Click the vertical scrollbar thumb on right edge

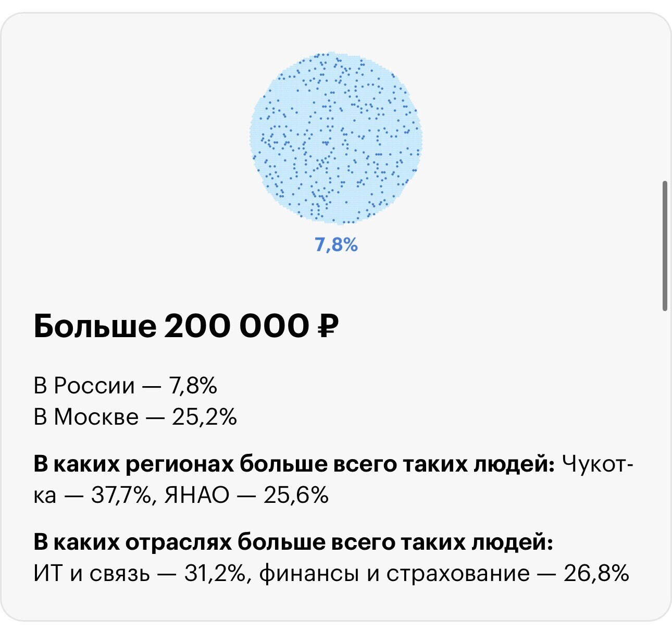coord(665,246)
